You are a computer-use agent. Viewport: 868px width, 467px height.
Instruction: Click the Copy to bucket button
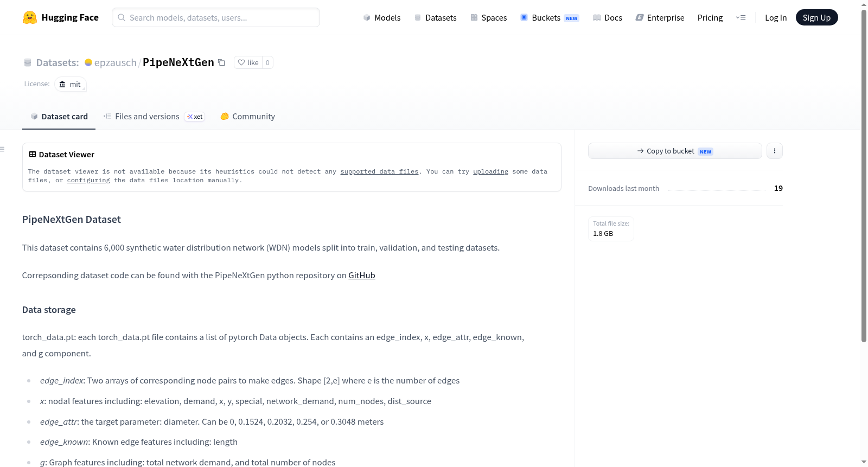[675, 151]
